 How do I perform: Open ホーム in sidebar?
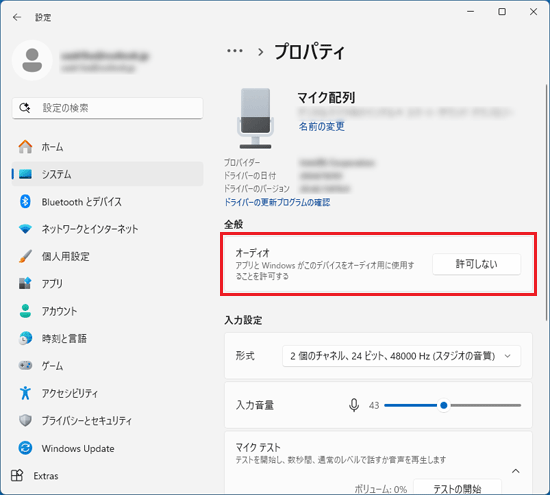(x=107, y=147)
